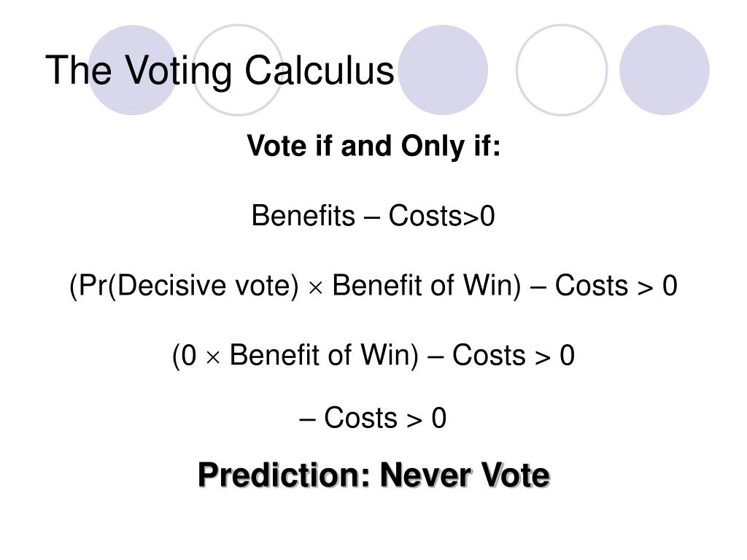The width and height of the screenshot is (747, 560).
Task: Click the slide title The Voting Calculus
Action: (220, 71)
